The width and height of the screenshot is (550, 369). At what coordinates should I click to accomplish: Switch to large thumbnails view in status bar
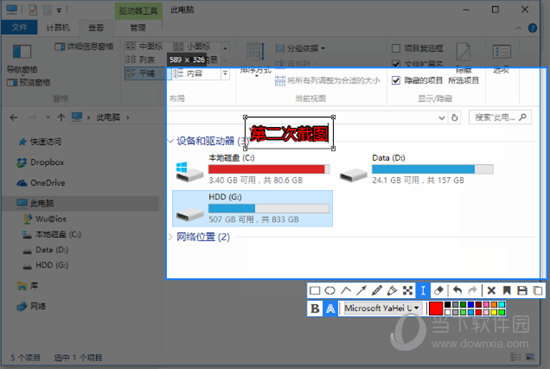tap(530, 357)
